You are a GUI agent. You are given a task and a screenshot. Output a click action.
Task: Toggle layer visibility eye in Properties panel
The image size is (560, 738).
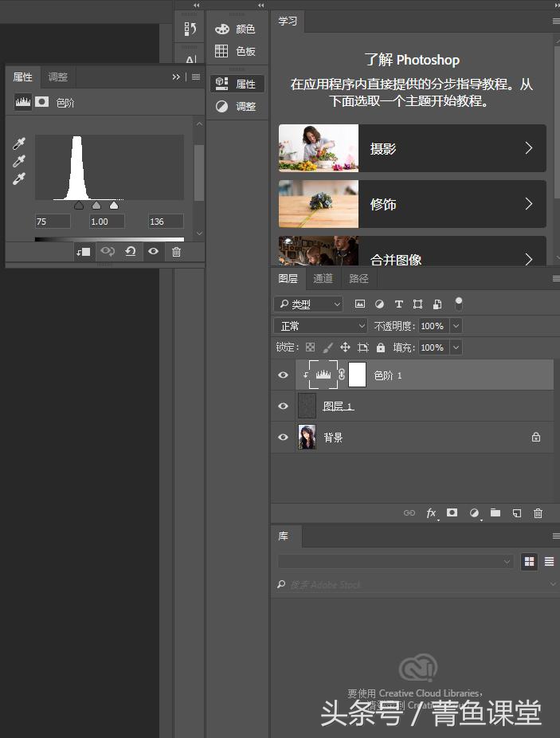click(x=153, y=252)
